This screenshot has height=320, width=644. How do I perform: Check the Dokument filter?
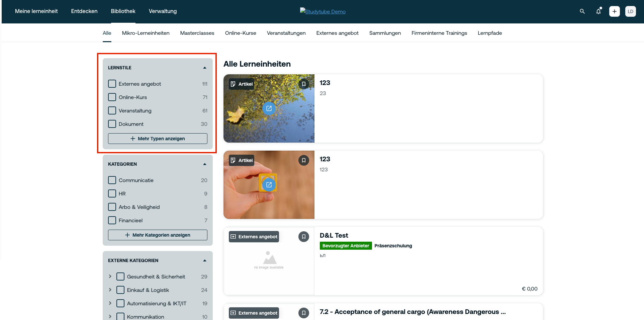pos(112,124)
